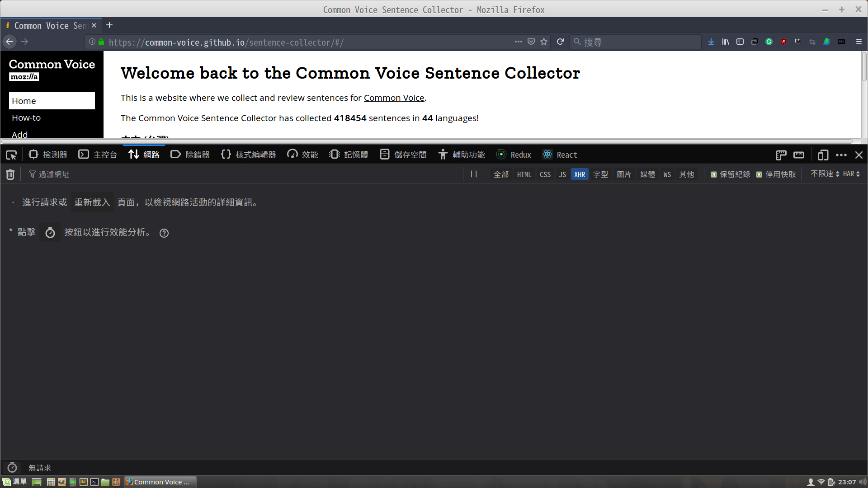Toggle the HTML request filter
Screen dimensions: 868x488
point(524,174)
